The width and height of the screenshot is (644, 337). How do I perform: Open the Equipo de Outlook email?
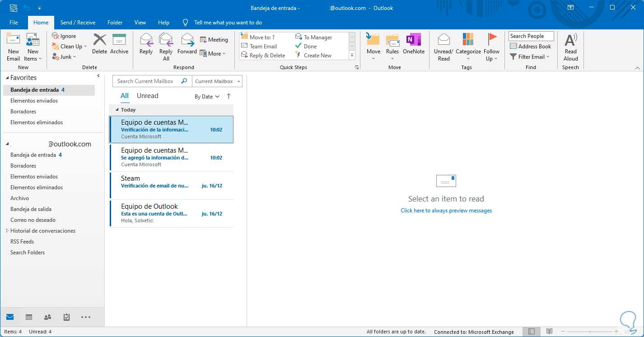172,213
